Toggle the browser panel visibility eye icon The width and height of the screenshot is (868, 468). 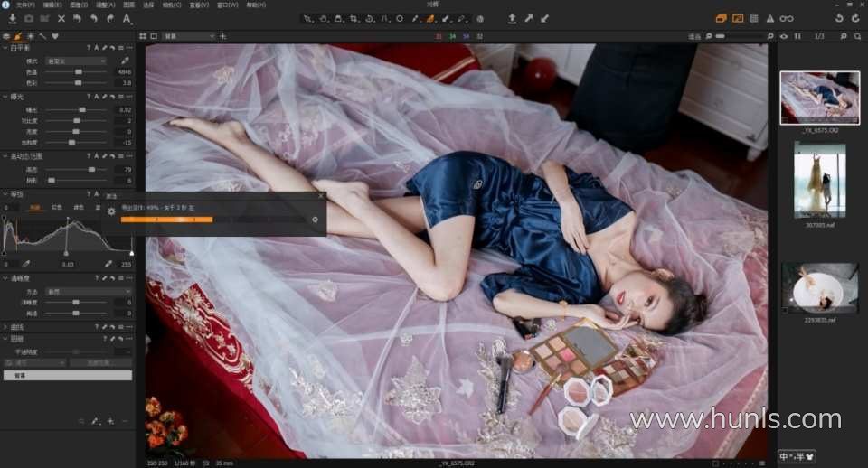[783, 36]
